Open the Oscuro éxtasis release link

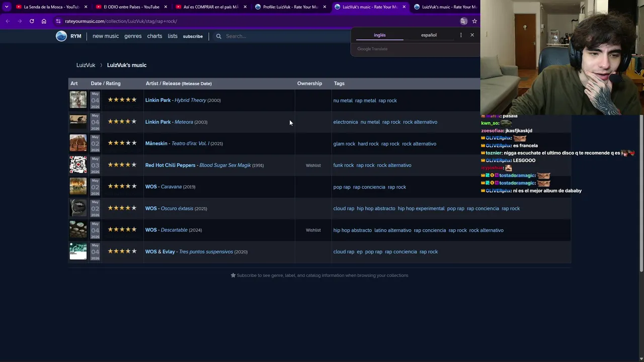177,208
